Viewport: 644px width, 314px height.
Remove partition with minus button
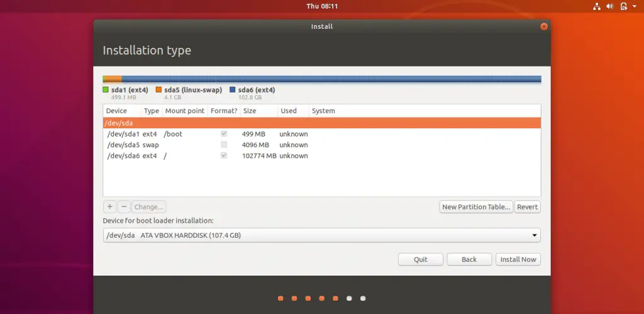click(x=125, y=207)
